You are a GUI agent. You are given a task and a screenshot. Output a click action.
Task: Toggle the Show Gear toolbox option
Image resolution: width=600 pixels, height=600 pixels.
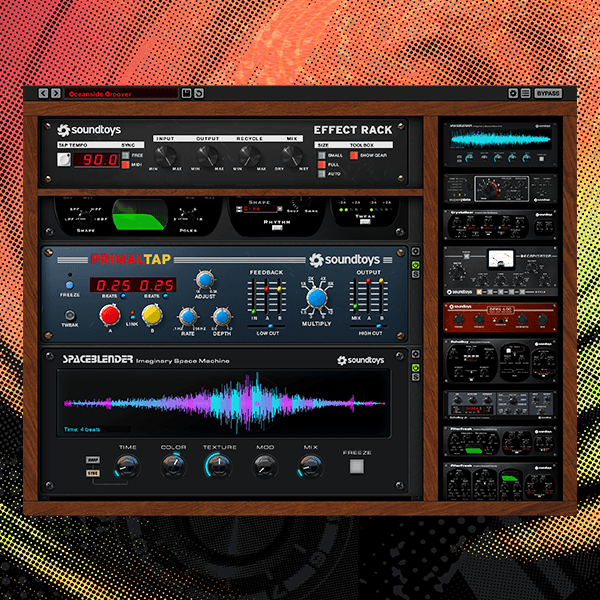(x=354, y=155)
